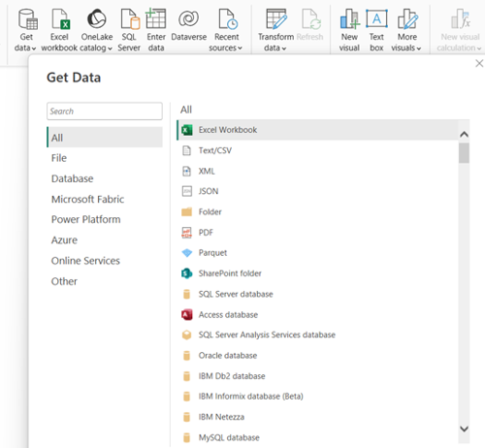Click the scroll down arrow of connector list

coord(464,429)
